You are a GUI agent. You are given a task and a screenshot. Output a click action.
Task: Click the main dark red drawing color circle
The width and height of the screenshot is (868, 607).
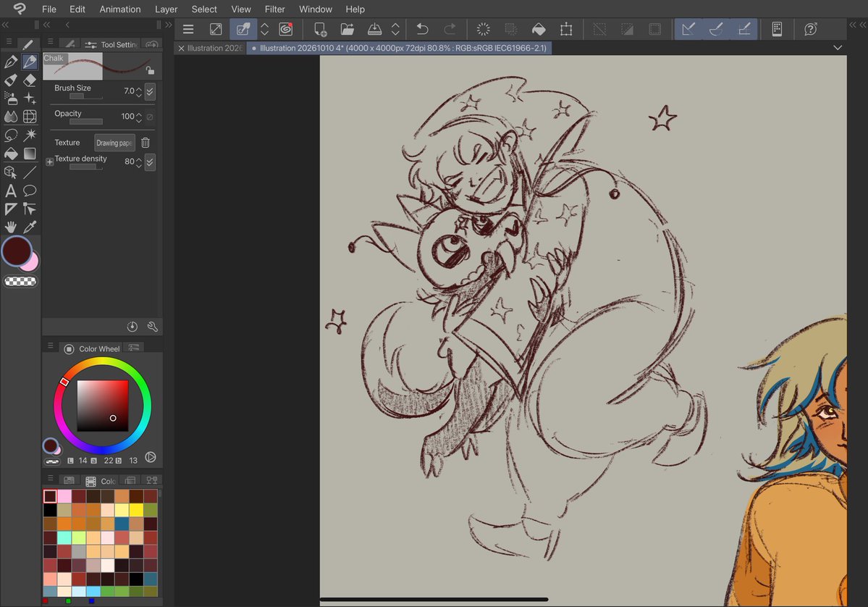(x=17, y=251)
